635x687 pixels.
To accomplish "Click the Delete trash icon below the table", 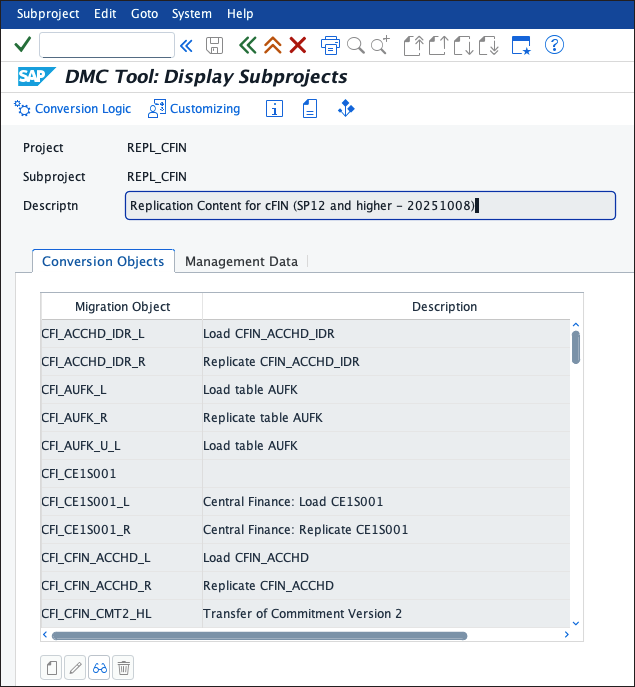I will point(124,668).
